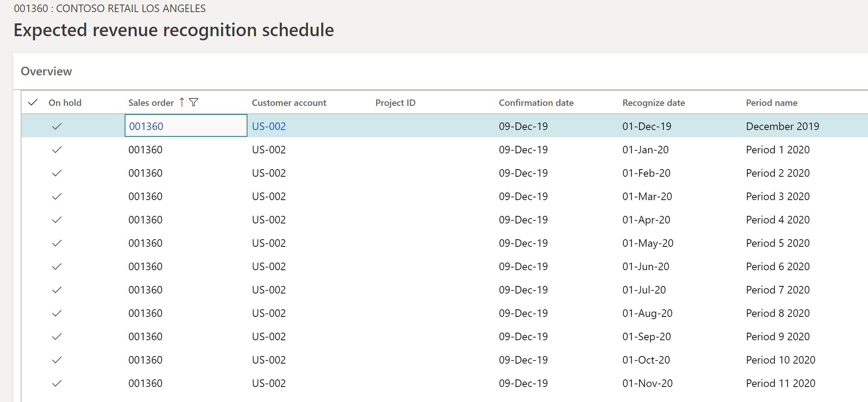The width and height of the screenshot is (868, 402).
Task: Select Recognize date 01-Apr-20 cell
Action: pos(646,220)
